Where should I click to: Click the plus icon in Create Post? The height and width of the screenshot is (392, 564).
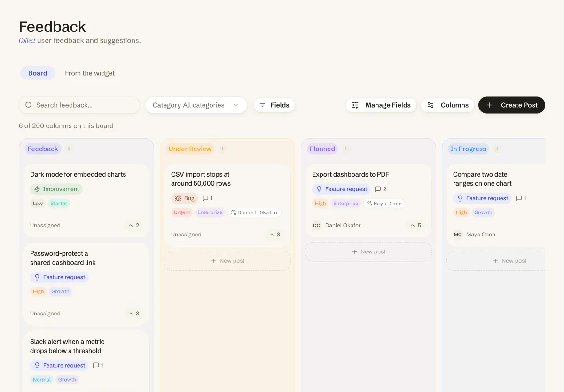(x=490, y=105)
